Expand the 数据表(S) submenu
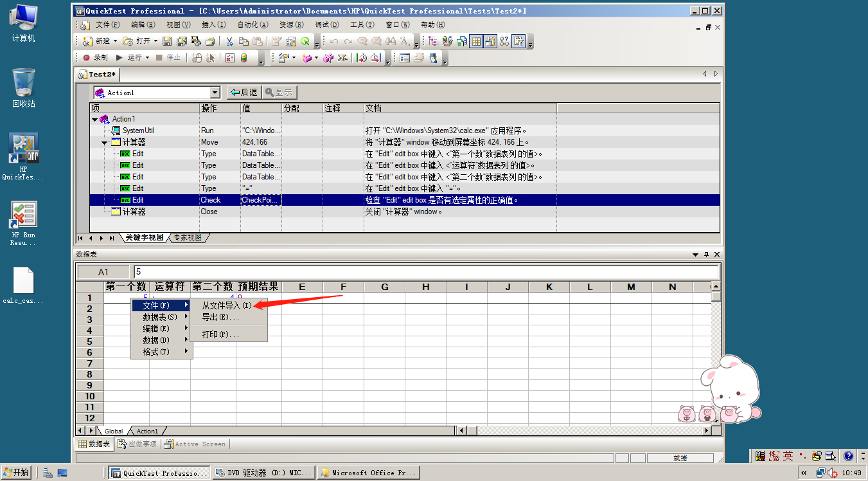Viewport: 868px width, 481px height. pyautogui.click(x=162, y=317)
